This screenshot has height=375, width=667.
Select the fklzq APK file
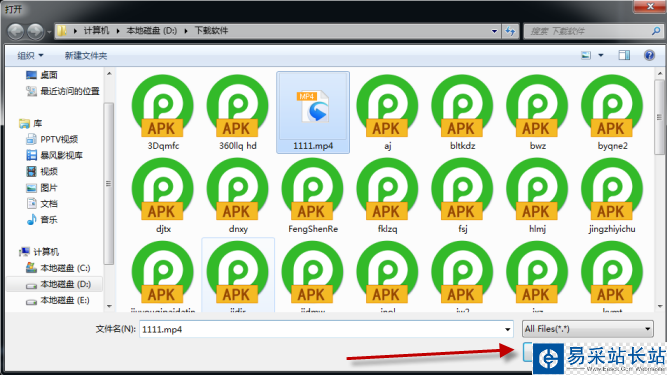(388, 196)
